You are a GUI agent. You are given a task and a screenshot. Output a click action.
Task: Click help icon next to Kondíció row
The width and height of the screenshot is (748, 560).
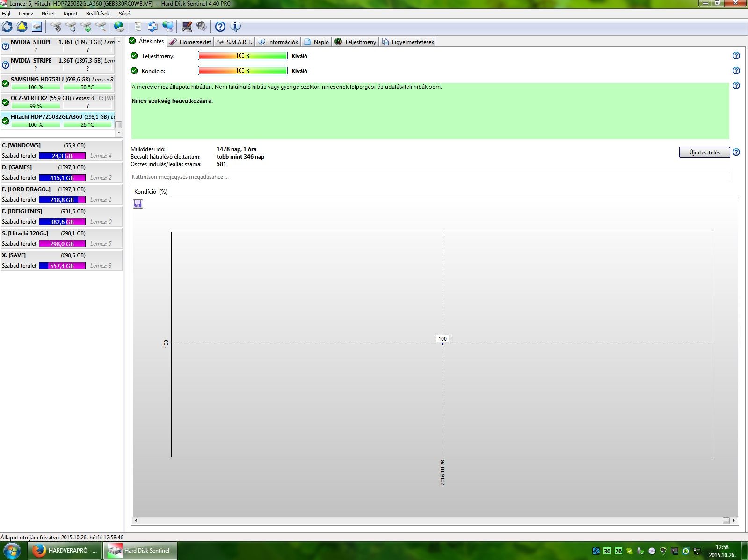(x=736, y=71)
